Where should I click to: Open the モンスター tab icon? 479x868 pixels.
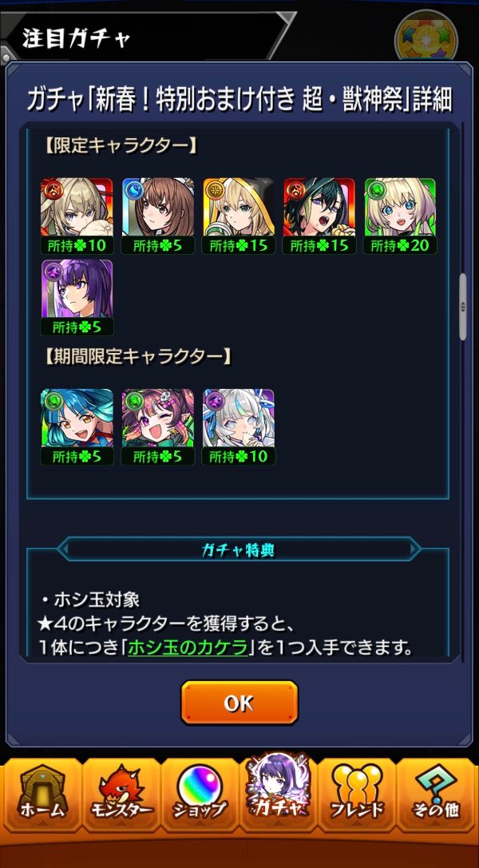click(x=121, y=795)
